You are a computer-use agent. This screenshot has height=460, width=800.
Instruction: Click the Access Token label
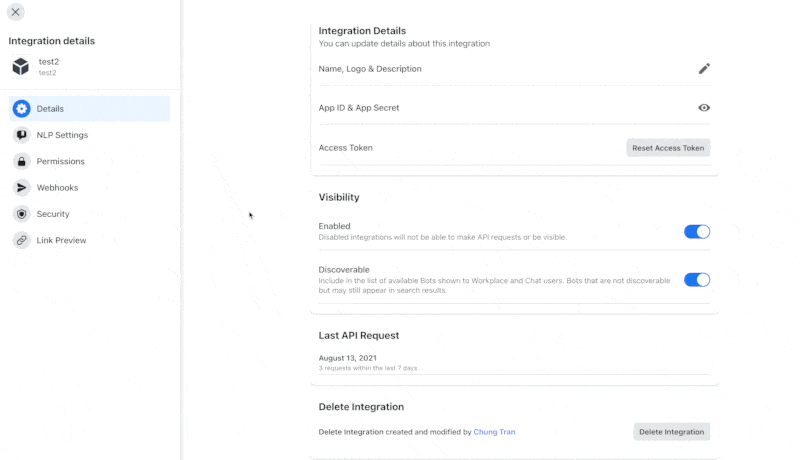pos(345,148)
